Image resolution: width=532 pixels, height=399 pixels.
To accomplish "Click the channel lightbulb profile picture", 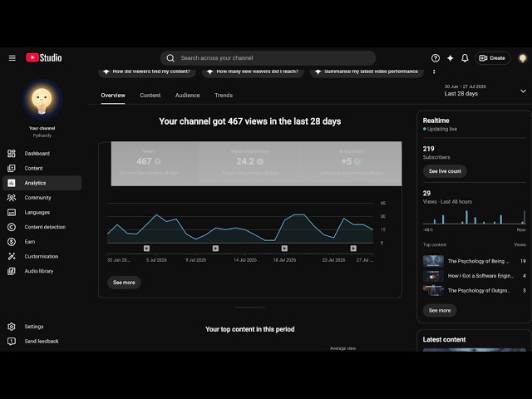I will [42, 99].
